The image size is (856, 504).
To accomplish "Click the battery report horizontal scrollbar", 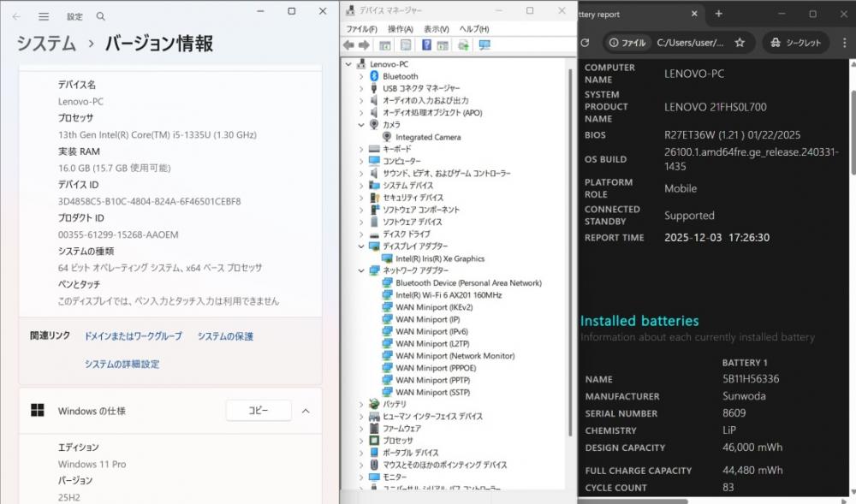I will pos(633,501).
